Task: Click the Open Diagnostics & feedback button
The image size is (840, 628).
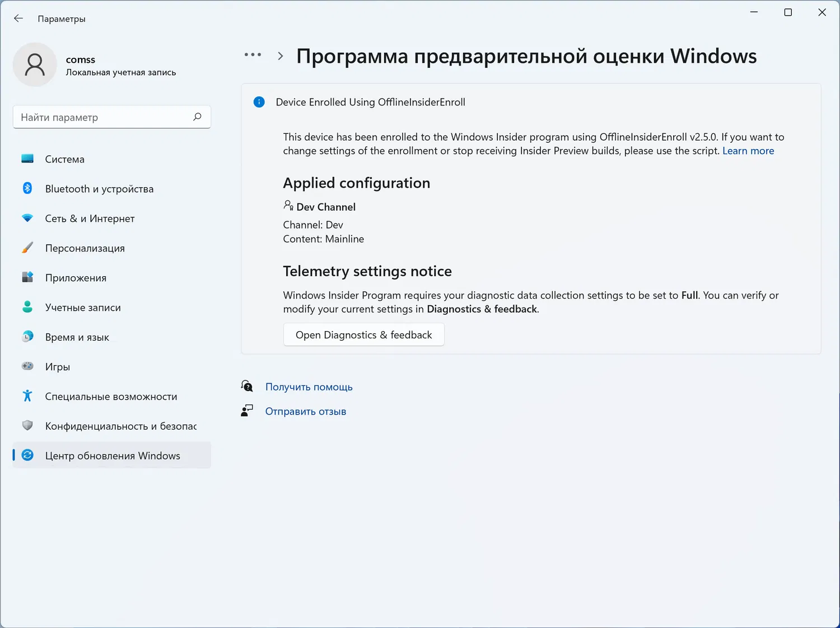Action: [364, 335]
